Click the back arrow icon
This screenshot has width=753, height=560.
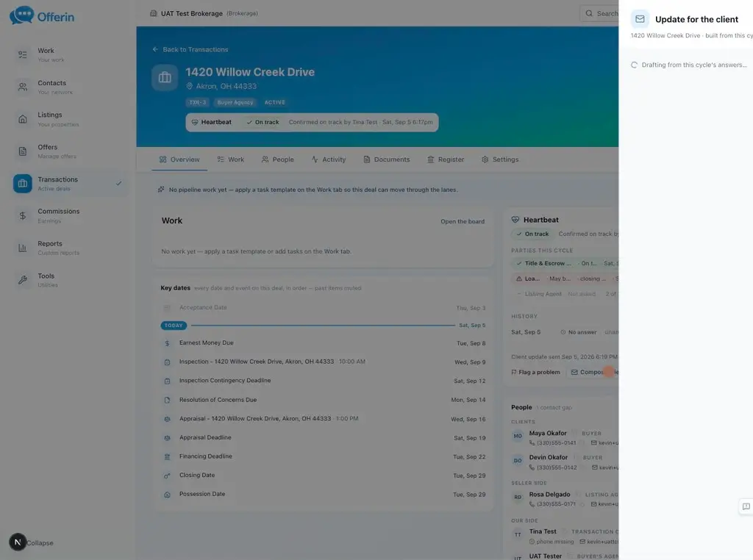155,49
